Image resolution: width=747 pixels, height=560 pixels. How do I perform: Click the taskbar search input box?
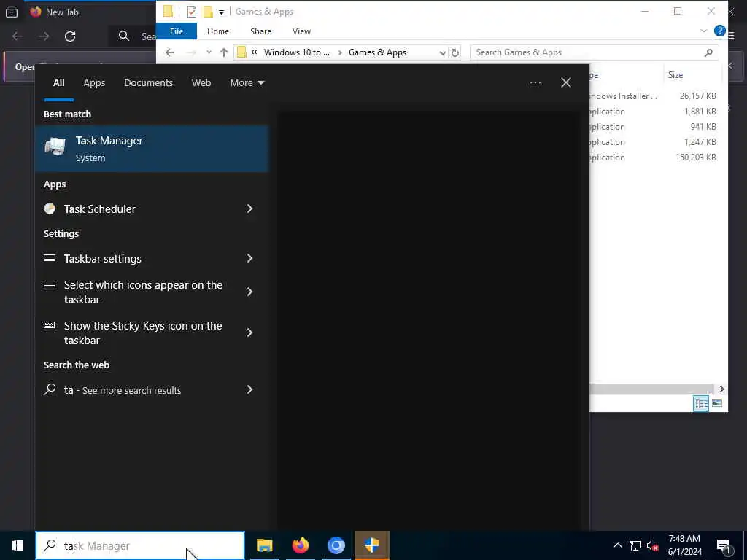(140, 545)
